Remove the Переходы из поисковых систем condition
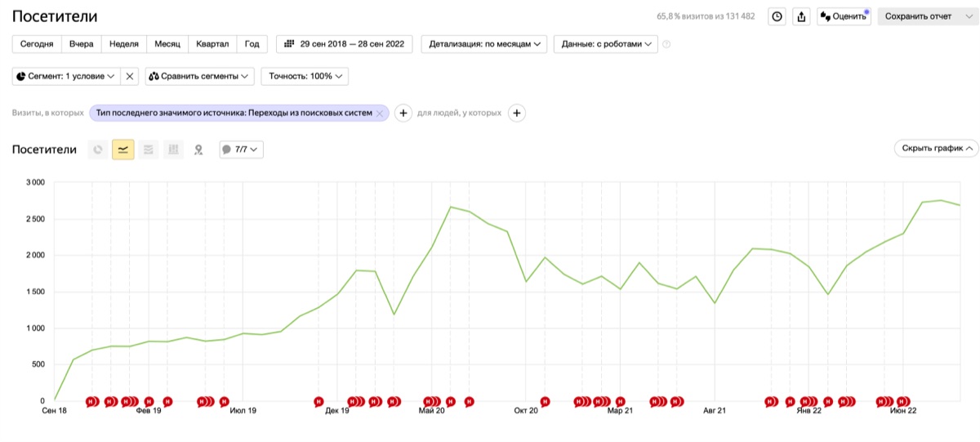 pos(380,114)
